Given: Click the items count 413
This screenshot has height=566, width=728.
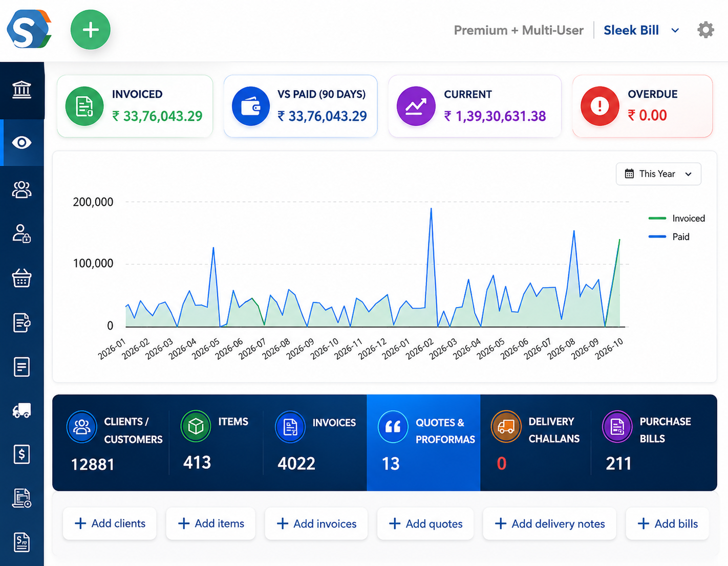Looking at the screenshot, I should point(197,462).
